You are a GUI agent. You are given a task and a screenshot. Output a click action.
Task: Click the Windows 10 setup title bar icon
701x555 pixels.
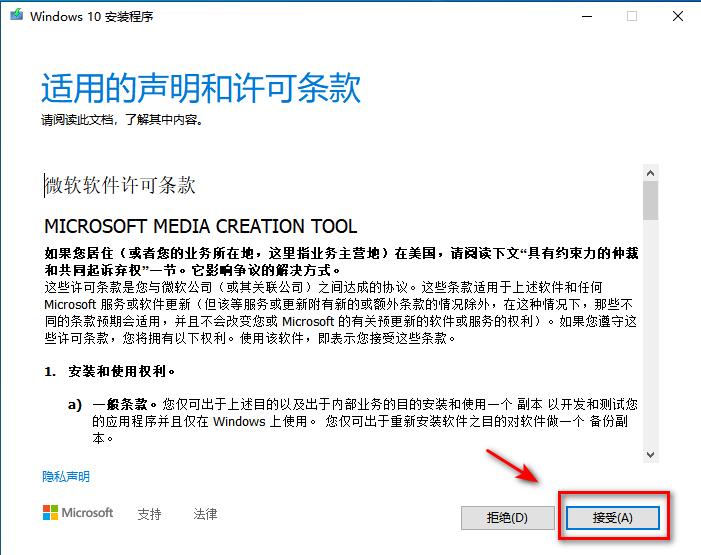pyautogui.click(x=17, y=15)
